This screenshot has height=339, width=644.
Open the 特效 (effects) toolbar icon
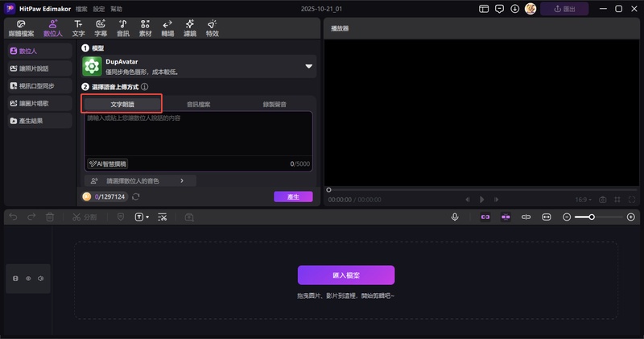pos(212,29)
